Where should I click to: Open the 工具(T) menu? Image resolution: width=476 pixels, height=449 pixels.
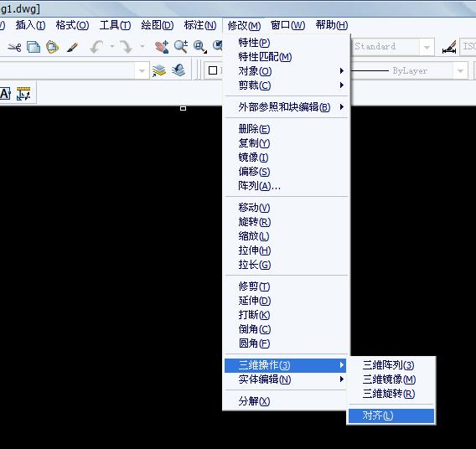pyautogui.click(x=115, y=25)
